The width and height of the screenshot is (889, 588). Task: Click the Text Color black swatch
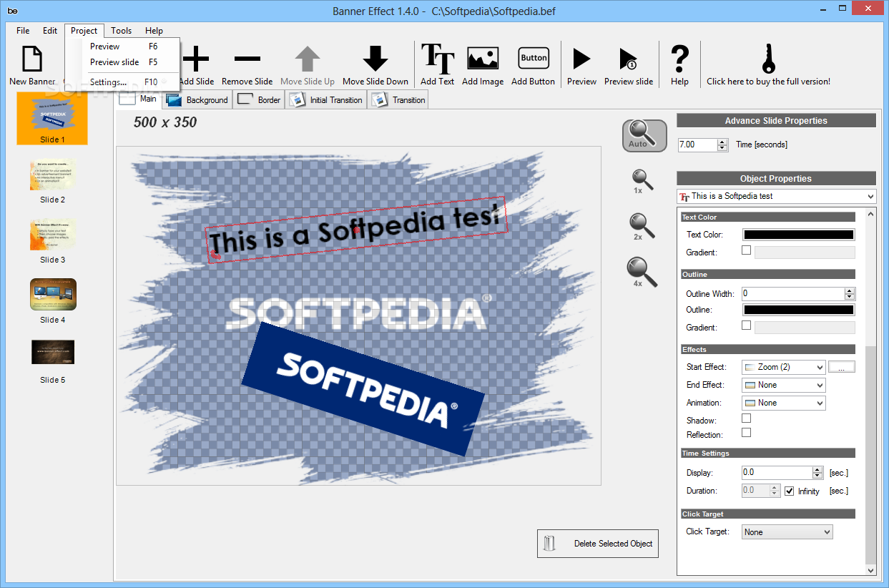point(799,234)
